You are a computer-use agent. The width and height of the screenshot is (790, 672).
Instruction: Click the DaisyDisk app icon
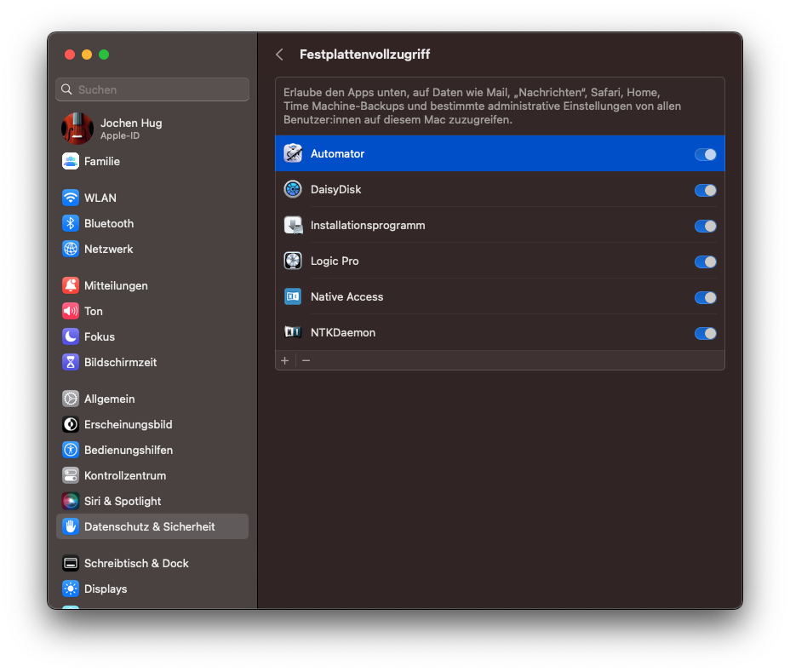click(x=293, y=189)
